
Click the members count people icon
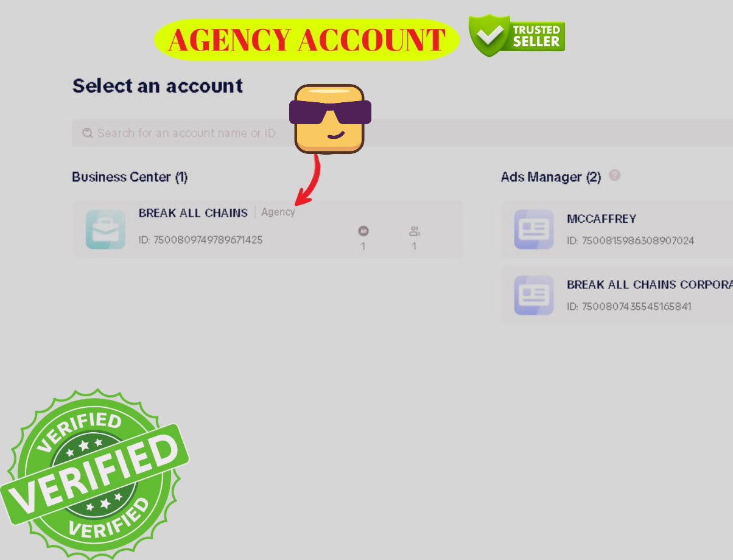tap(415, 231)
